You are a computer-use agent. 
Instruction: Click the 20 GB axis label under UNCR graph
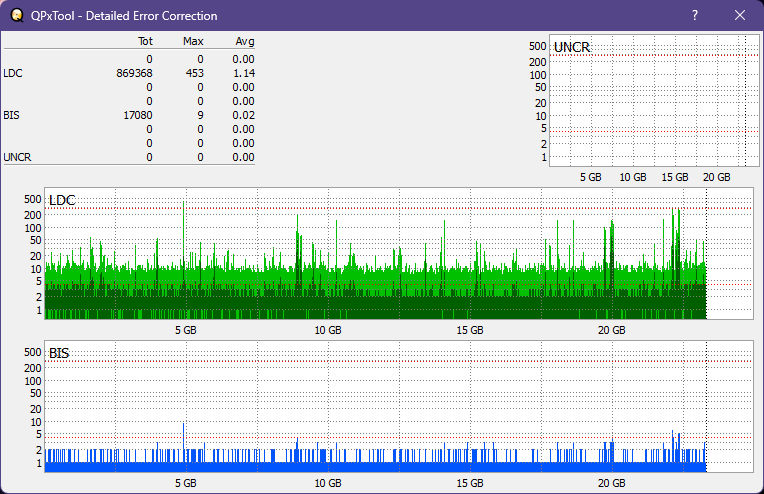[716, 177]
